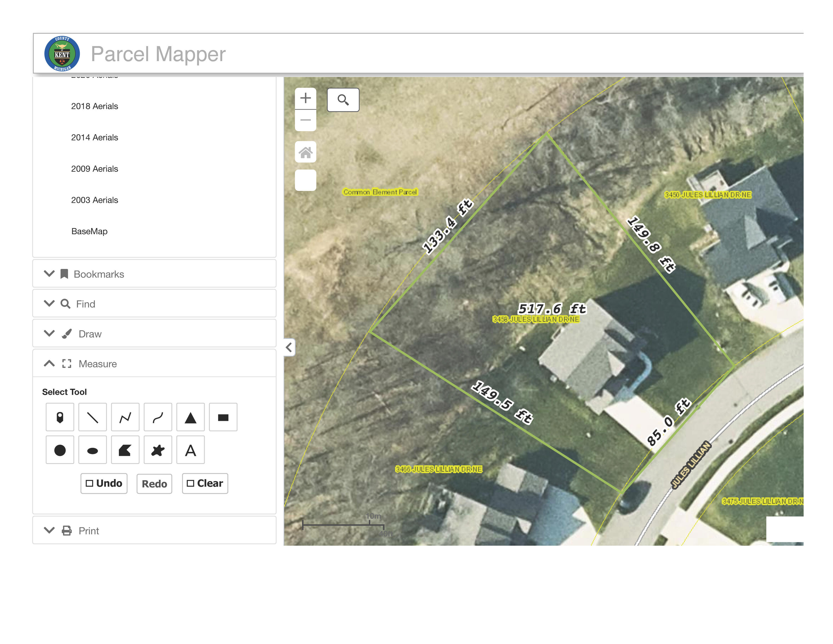
Task: Click the Find magnifier icon
Action: tap(66, 304)
